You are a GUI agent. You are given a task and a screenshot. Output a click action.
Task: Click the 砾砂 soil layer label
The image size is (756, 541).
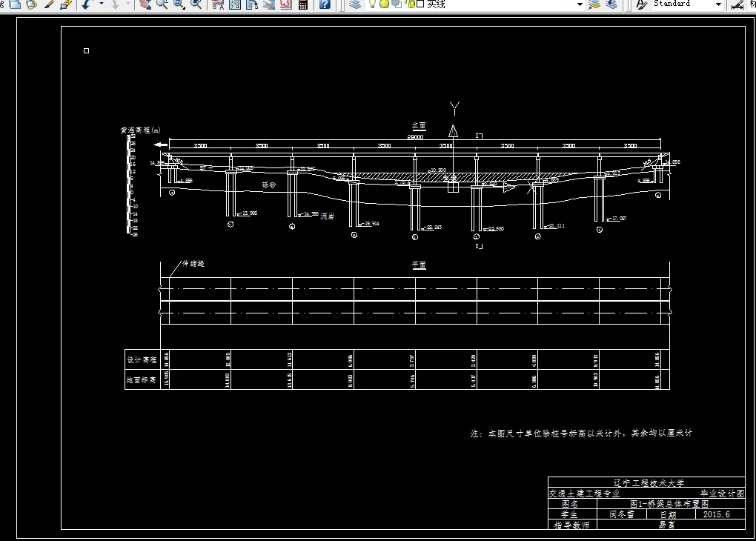tap(269, 185)
